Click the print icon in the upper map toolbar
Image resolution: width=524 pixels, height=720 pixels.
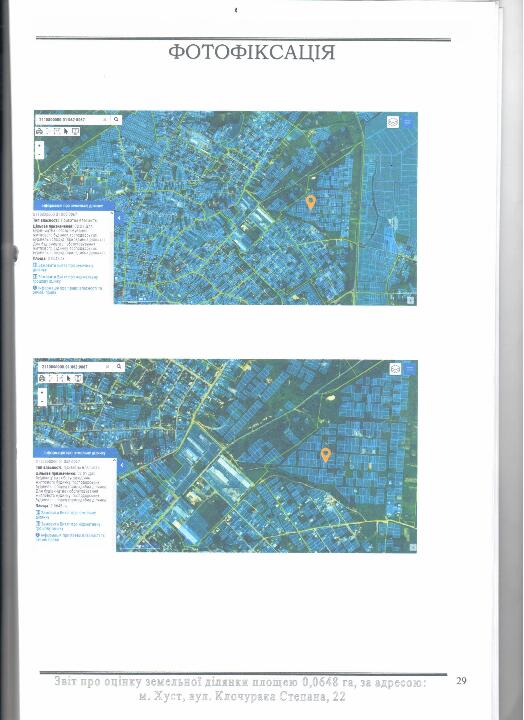(39, 131)
